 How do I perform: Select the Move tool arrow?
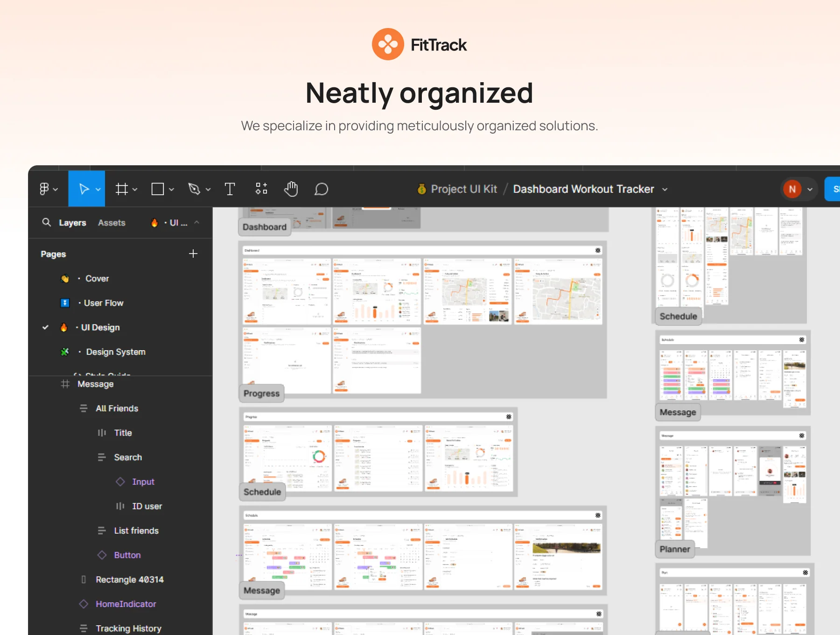click(84, 189)
